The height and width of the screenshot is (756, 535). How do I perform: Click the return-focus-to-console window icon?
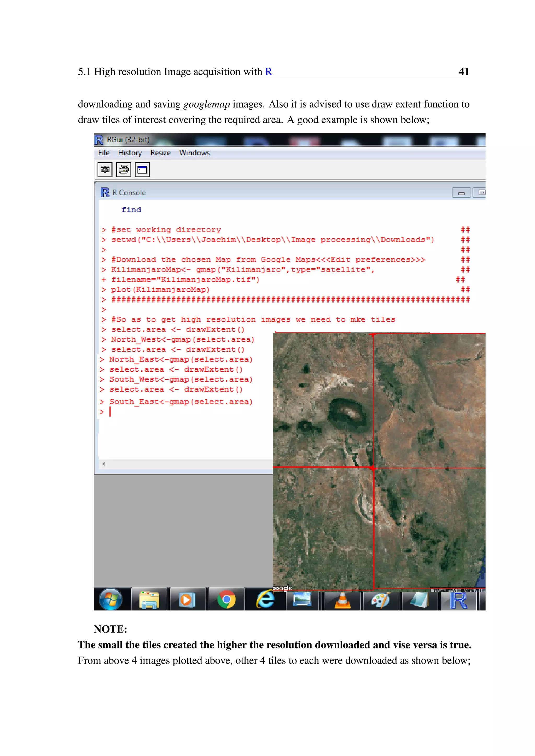coord(142,170)
